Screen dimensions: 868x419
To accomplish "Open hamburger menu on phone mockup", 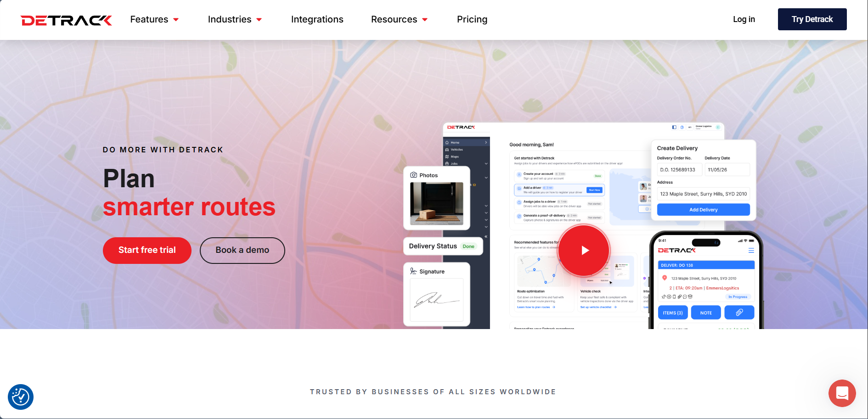I will click(751, 251).
